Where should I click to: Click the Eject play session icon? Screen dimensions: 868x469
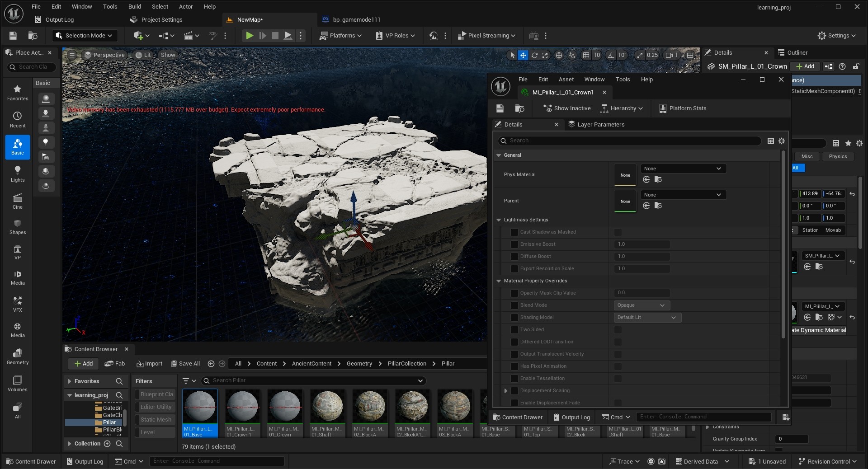288,36
